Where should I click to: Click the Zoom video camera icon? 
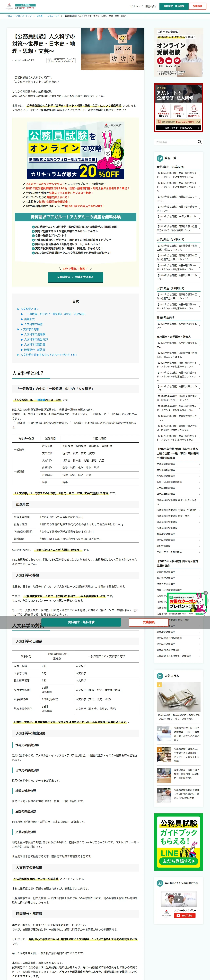[169, 61]
